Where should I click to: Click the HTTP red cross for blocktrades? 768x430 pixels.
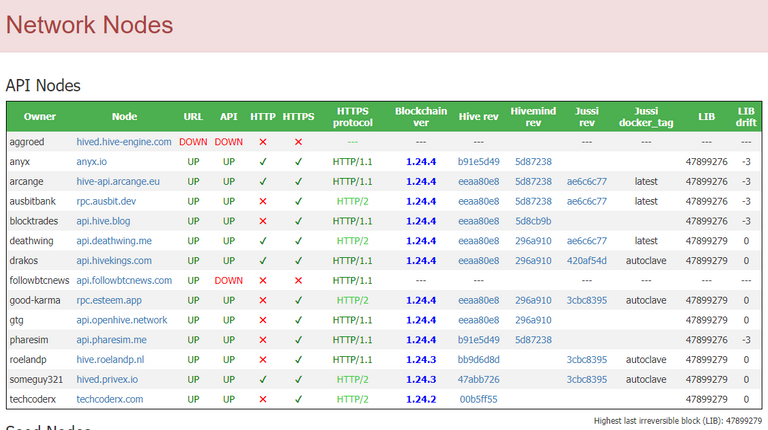[x=263, y=221]
